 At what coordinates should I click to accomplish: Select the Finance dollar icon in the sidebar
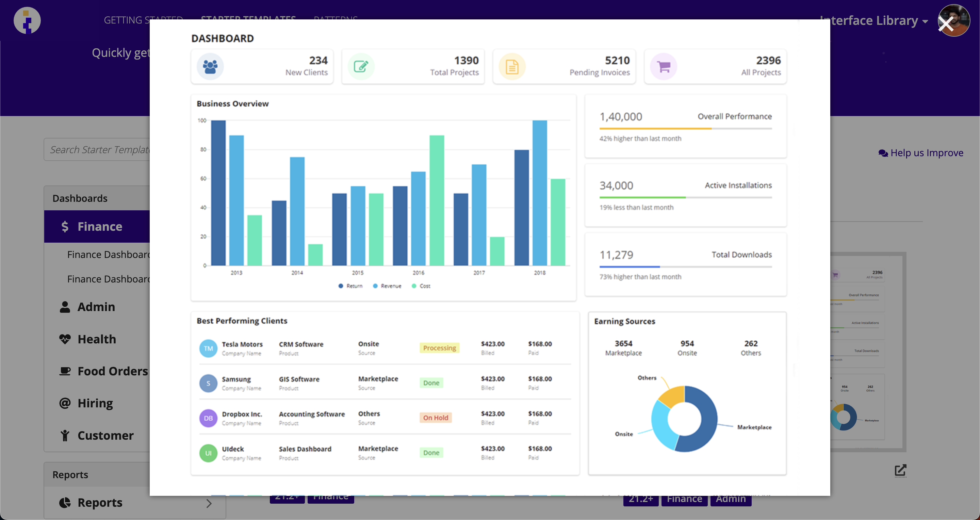coord(65,226)
